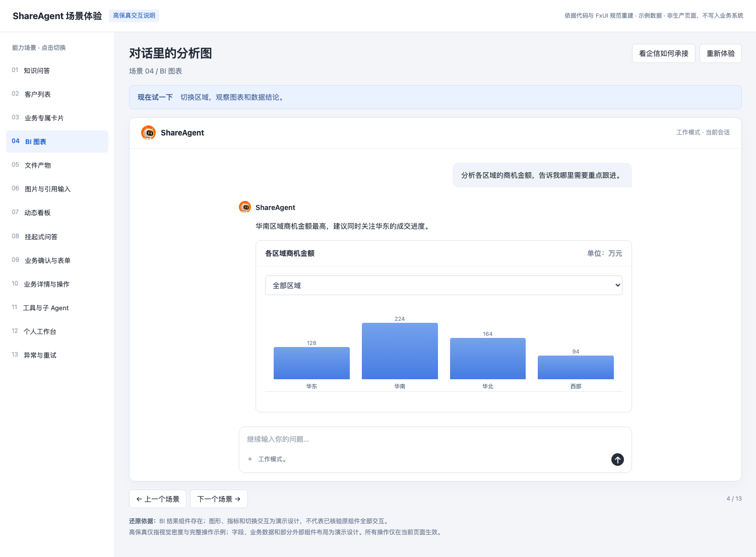The image size is (756, 557).
Task: Open 图片与引用输入 scenario
Action: tap(57, 189)
